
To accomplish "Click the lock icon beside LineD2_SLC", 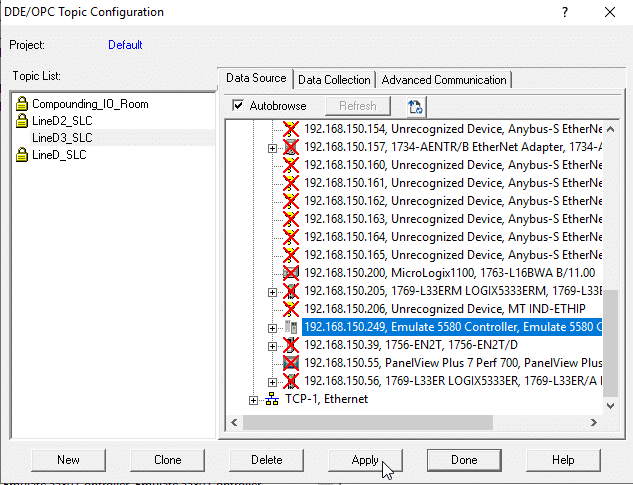I will 21,121.
